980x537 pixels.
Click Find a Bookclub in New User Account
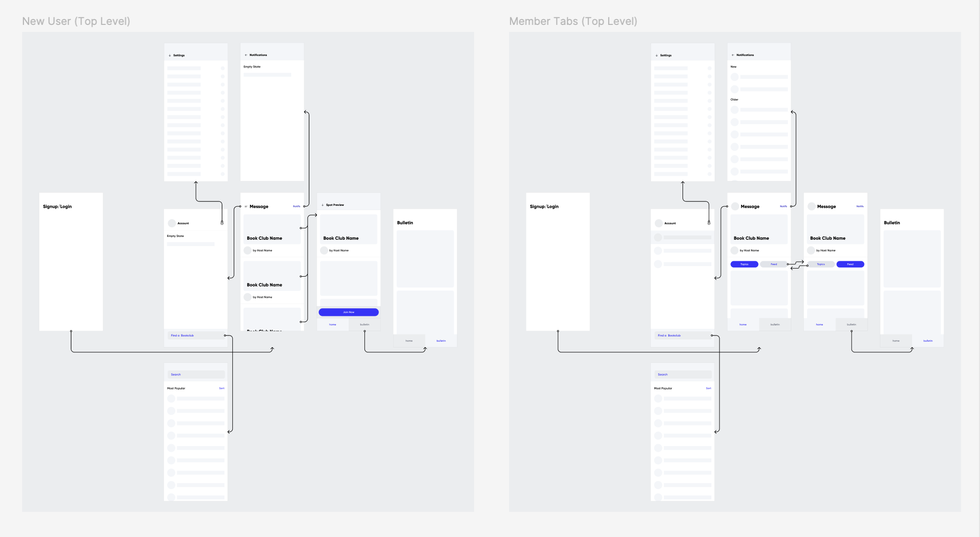(182, 336)
